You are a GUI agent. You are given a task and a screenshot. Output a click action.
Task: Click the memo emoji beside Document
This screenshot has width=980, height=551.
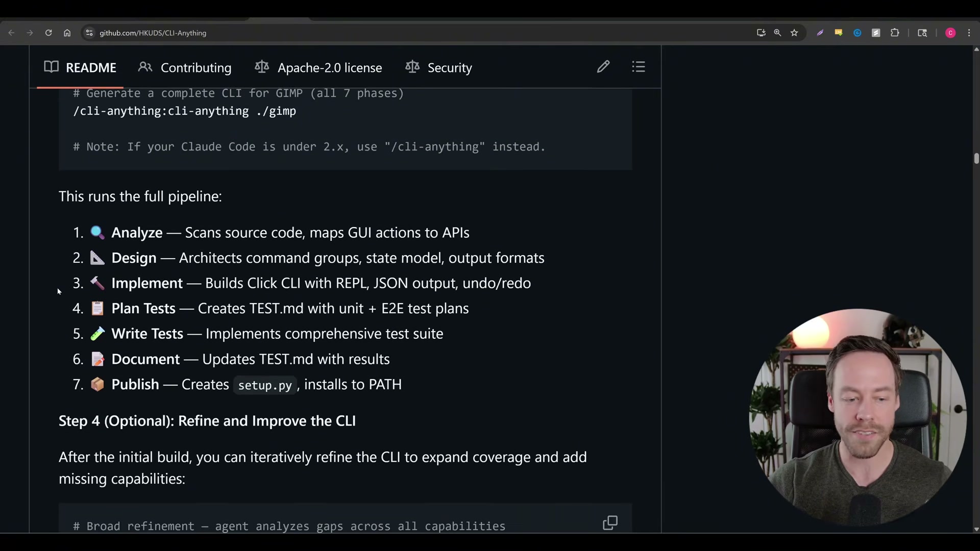(97, 359)
